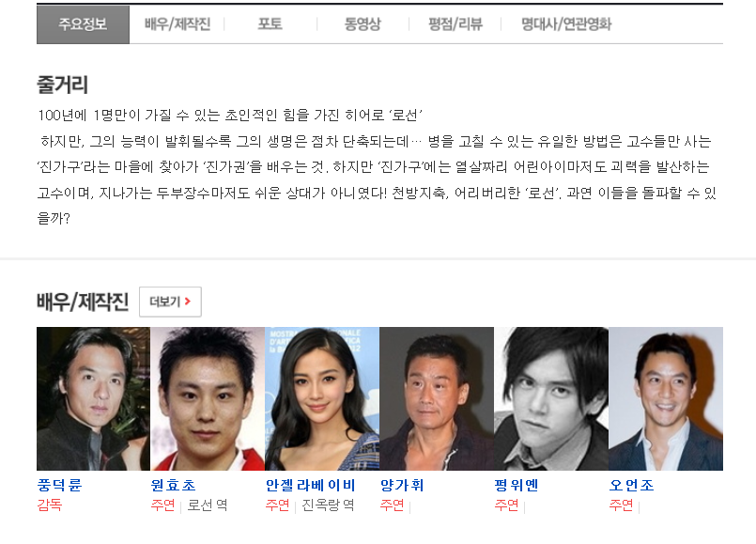The image size is (756, 544).
Task: Open 펑위옌's black and white photo
Action: [551, 398]
